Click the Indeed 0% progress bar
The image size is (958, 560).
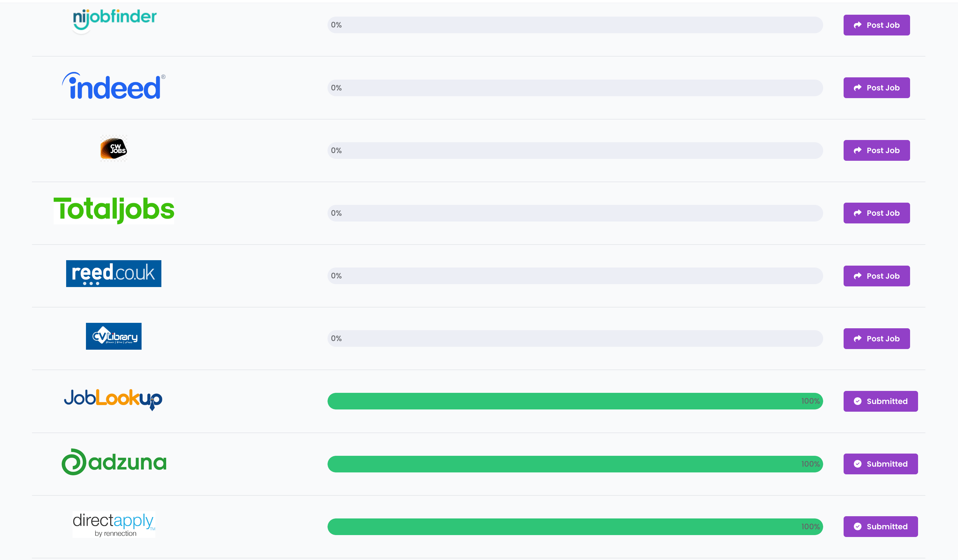575,88
